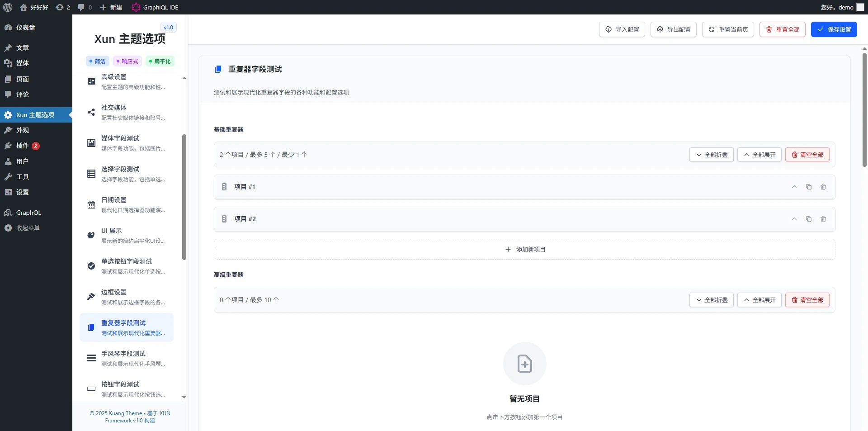
Task: Click the blue 重复器字段测试 header icon
Action: pyautogui.click(x=218, y=69)
